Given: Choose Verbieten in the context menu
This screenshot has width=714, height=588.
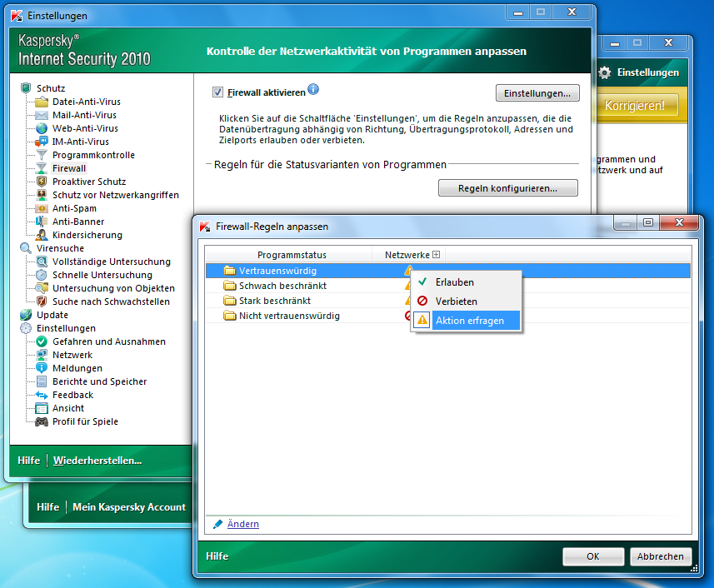Looking at the screenshot, I should pyautogui.click(x=467, y=301).
